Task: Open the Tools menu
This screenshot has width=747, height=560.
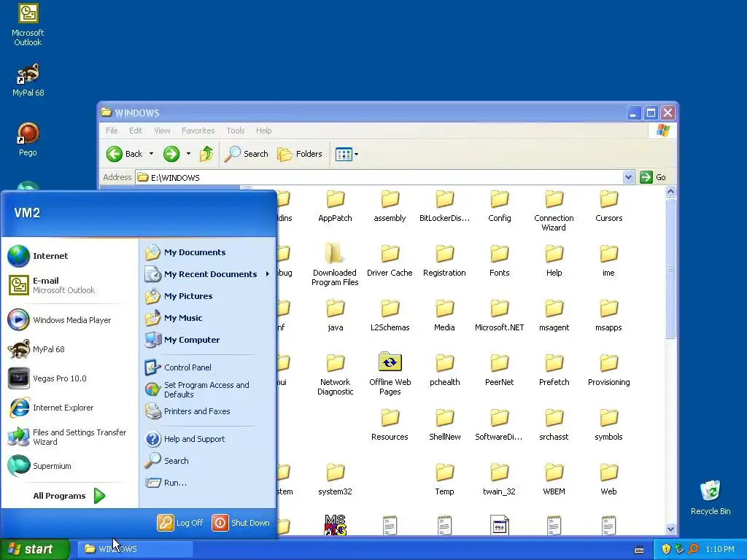Action: coord(236,131)
